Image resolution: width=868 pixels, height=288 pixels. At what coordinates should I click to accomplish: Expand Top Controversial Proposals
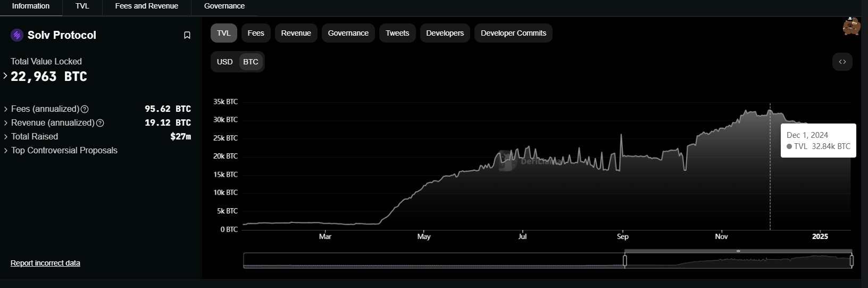pyautogui.click(x=6, y=151)
